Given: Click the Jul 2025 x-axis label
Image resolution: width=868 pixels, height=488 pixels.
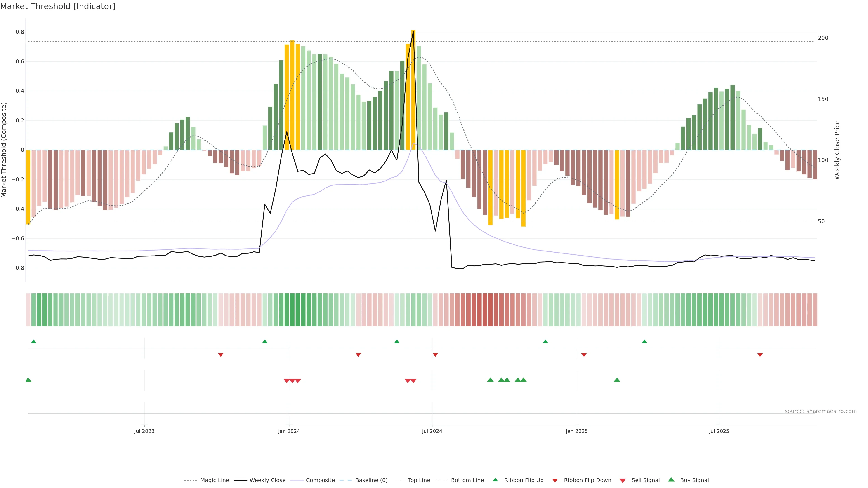Looking at the screenshot, I should 719,431.
